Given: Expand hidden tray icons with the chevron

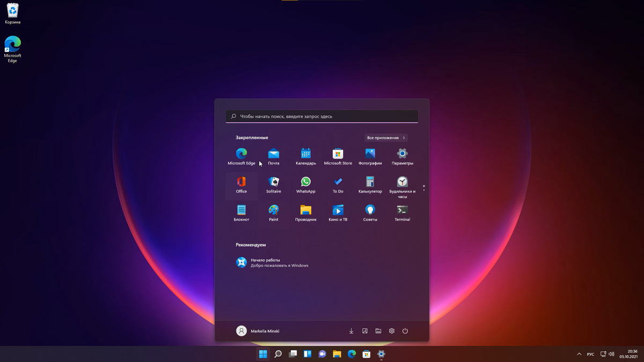Looking at the screenshot, I should pos(579,354).
